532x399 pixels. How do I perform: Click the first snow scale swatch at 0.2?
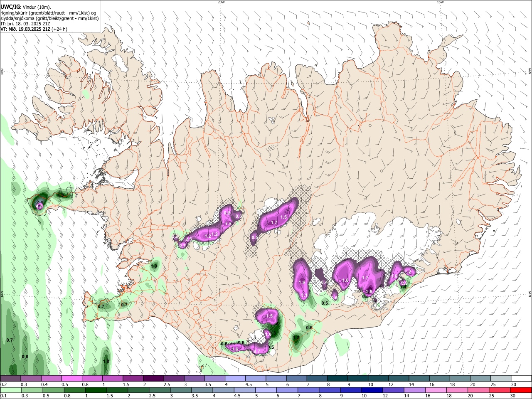point(10,379)
